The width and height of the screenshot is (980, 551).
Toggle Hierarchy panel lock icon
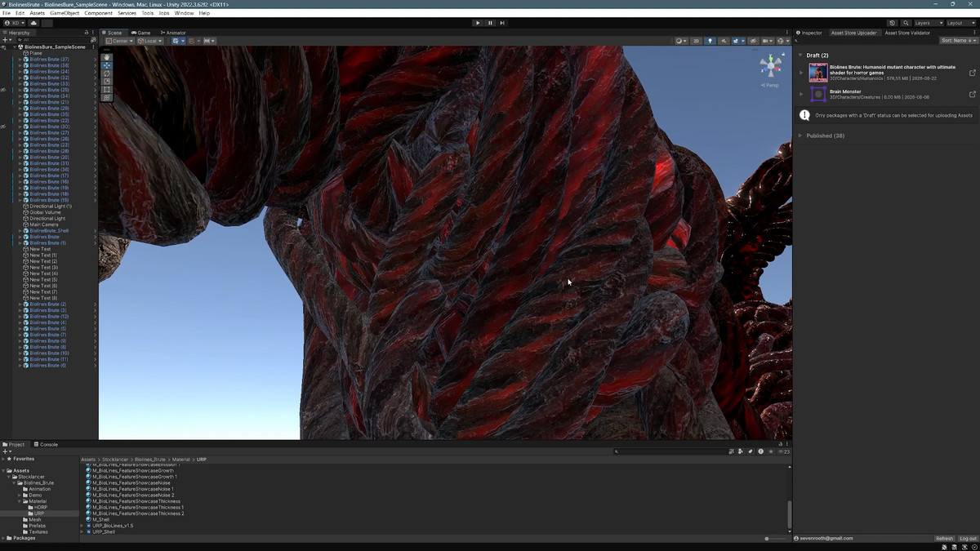pyautogui.click(x=87, y=33)
